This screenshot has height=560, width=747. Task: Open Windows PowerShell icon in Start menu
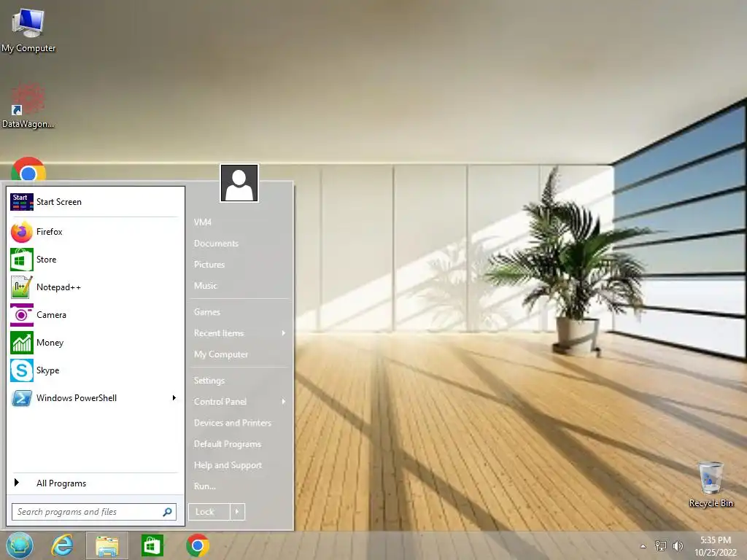point(22,398)
